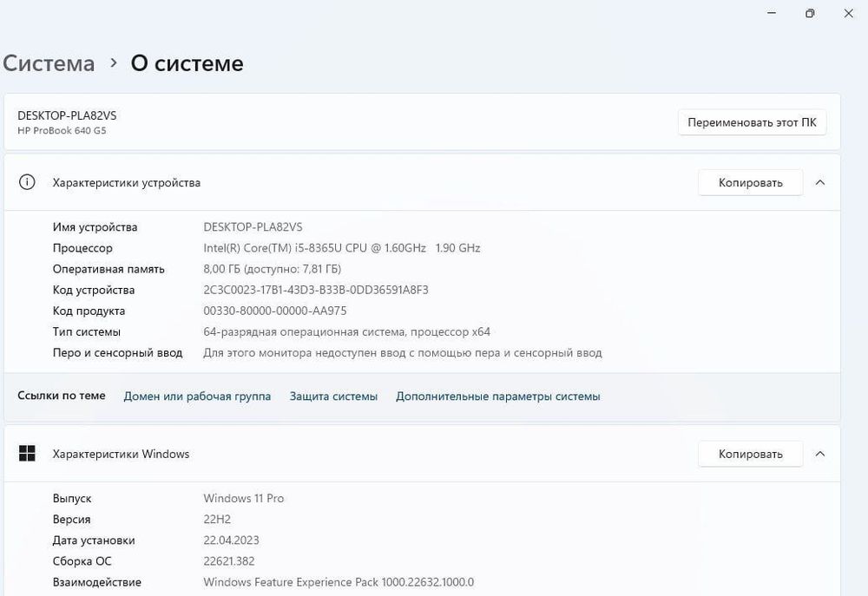Select the 8,00 ГБ memory value
Image resolution: width=868 pixels, height=596 pixels.
tap(272, 269)
